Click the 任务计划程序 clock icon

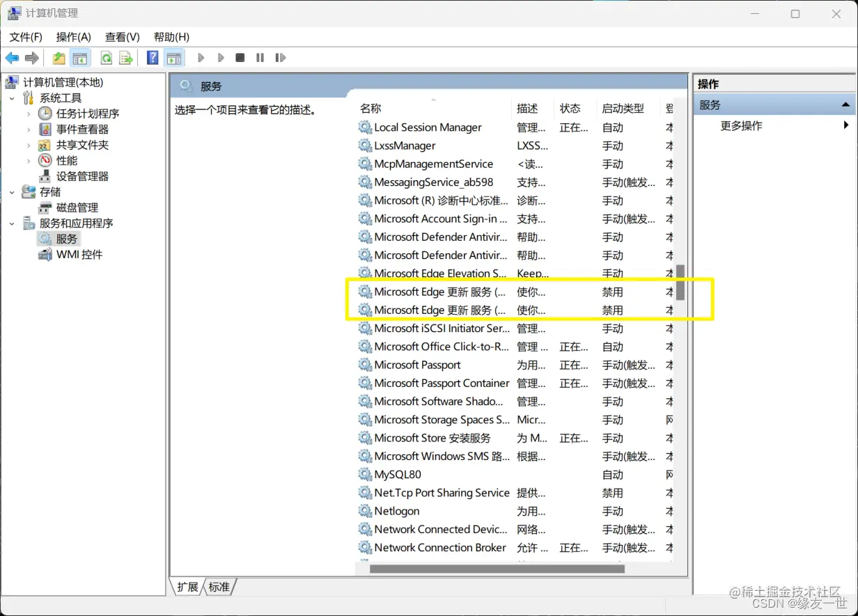click(45, 113)
